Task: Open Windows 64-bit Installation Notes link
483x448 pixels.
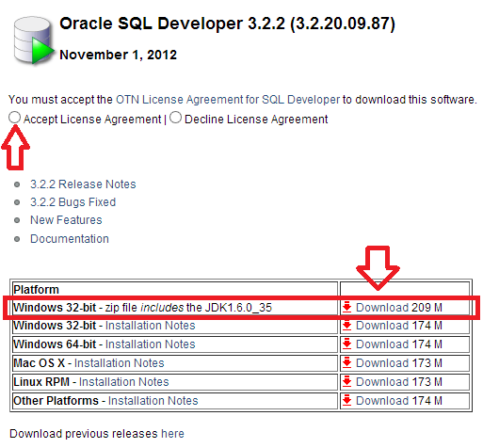Action: tap(151, 344)
